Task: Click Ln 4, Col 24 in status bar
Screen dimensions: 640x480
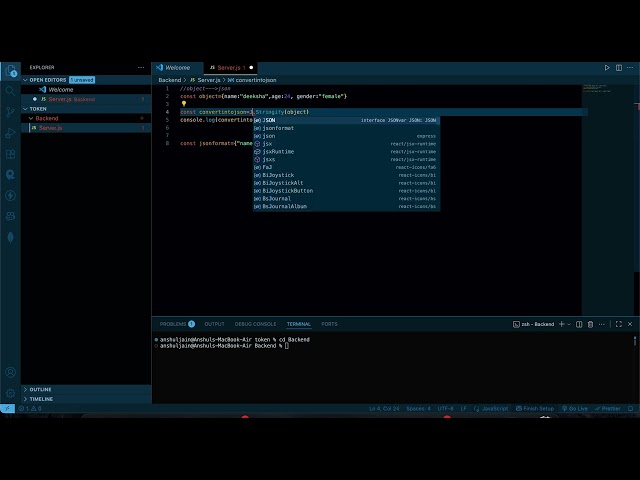Action: [384, 408]
